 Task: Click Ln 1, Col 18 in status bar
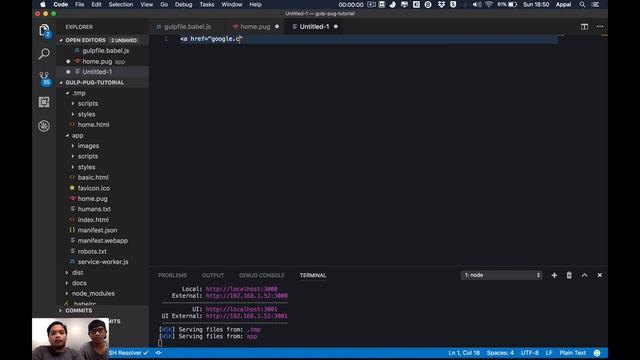pos(464,353)
